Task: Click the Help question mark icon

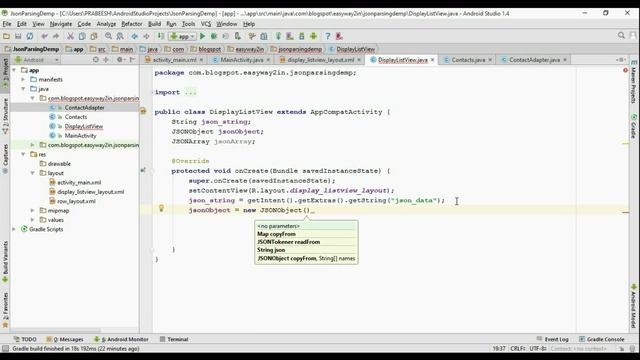Action: coord(327,36)
